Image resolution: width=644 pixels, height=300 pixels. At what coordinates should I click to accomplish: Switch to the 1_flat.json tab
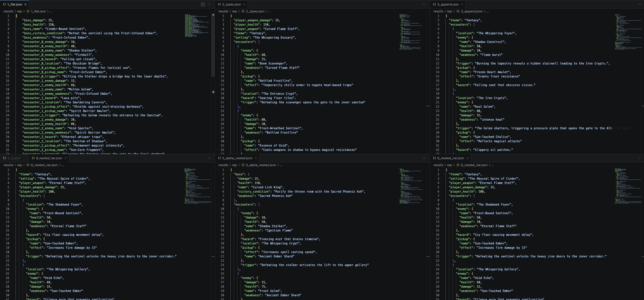tap(14, 4)
